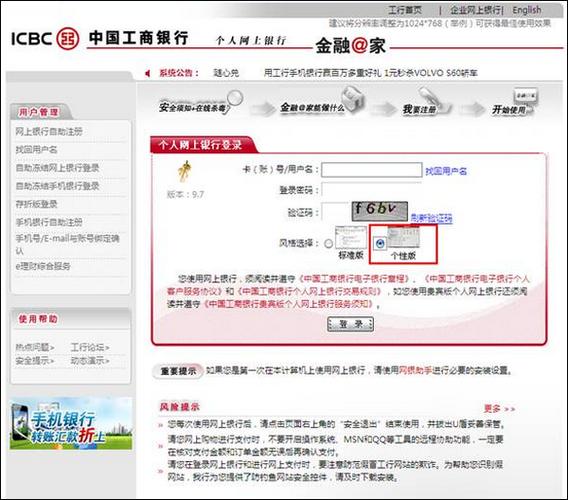The width and height of the screenshot is (568, 500).
Task: Click 更多>> in risk tips section
Action: (x=499, y=409)
